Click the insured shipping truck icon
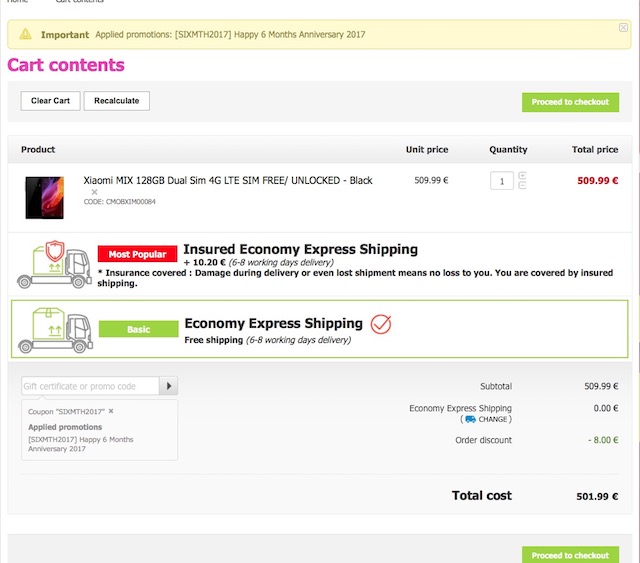Image resolution: width=640 pixels, height=563 pixels. (x=52, y=262)
